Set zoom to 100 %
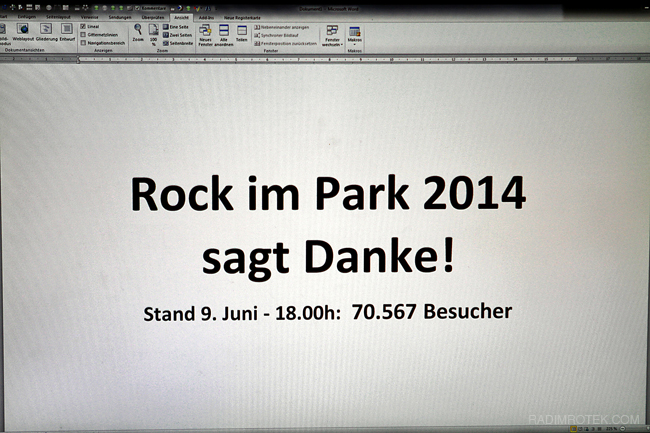Viewport: 650px width, 433px height. point(153,33)
